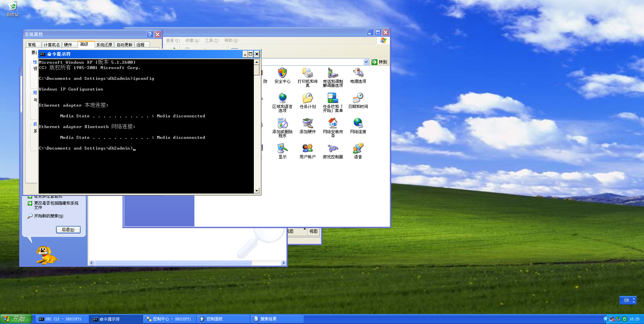Click the 开始 Start button
The width and height of the screenshot is (644, 324).
pos(16,319)
